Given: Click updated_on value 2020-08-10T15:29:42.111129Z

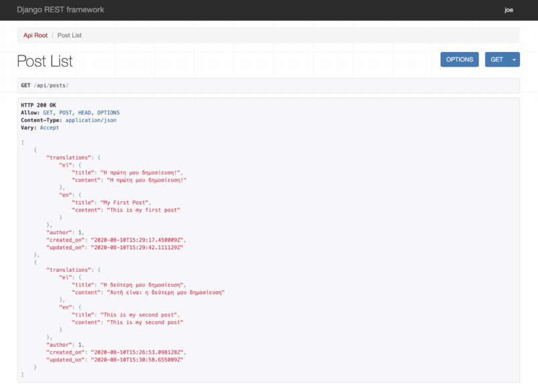Looking at the screenshot, I should point(137,248).
